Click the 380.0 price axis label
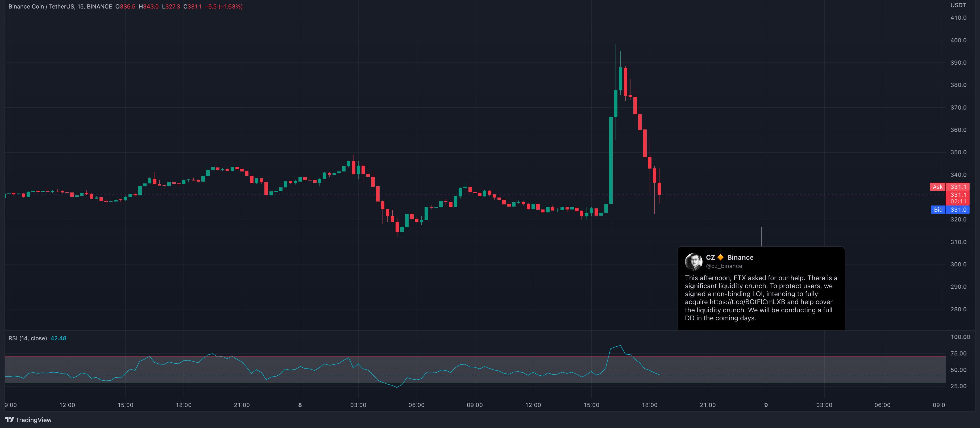This screenshot has height=428, width=980. (x=958, y=85)
